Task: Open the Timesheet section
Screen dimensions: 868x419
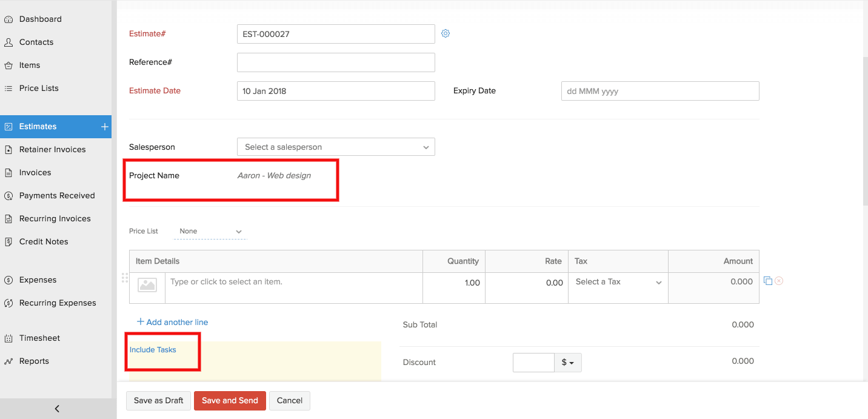Action: pos(39,338)
